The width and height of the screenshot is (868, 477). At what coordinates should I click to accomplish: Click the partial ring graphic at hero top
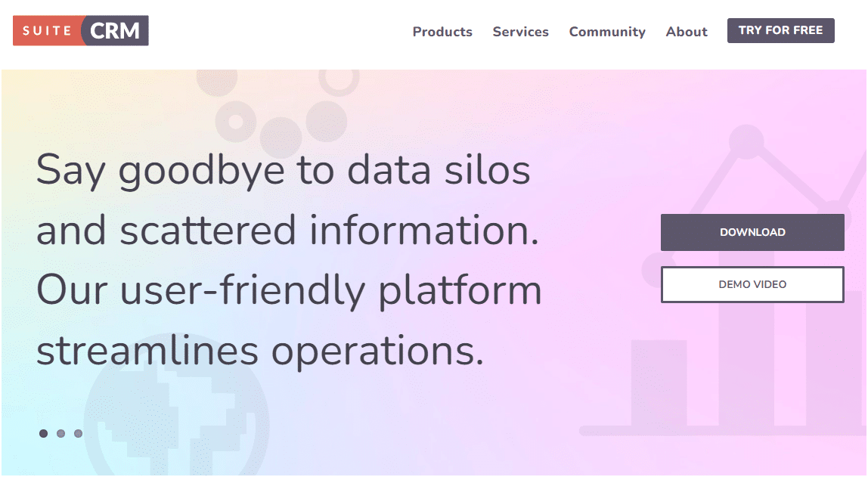[338, 79]
